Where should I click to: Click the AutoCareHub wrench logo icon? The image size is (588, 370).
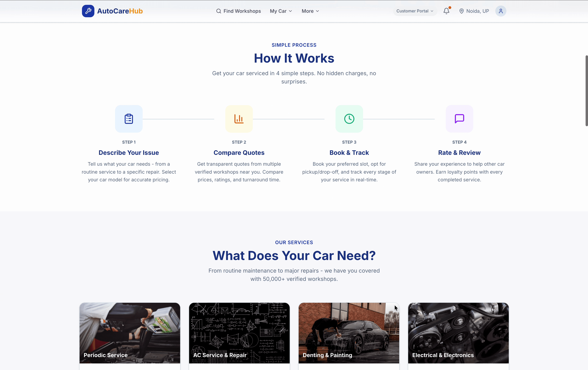coord(88,11)
